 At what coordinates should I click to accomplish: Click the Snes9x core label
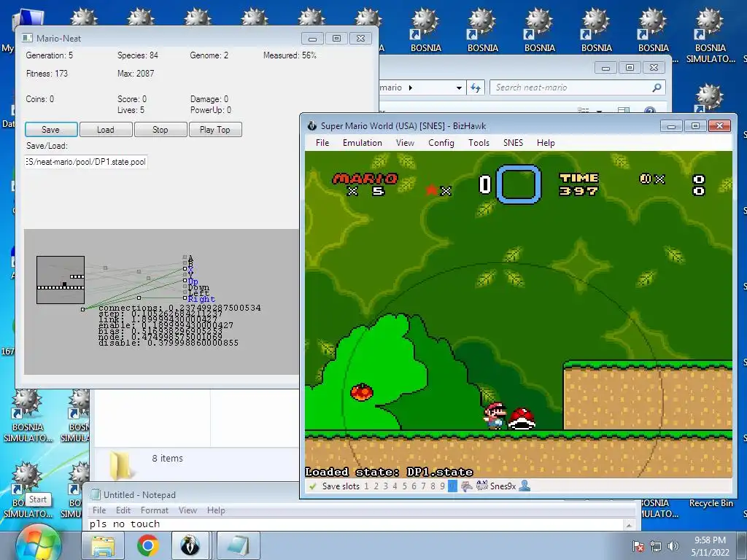point(503,486)
